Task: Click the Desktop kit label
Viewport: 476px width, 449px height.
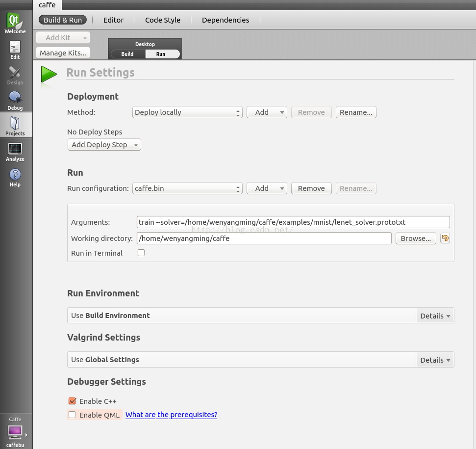Action: coord(145,44)
